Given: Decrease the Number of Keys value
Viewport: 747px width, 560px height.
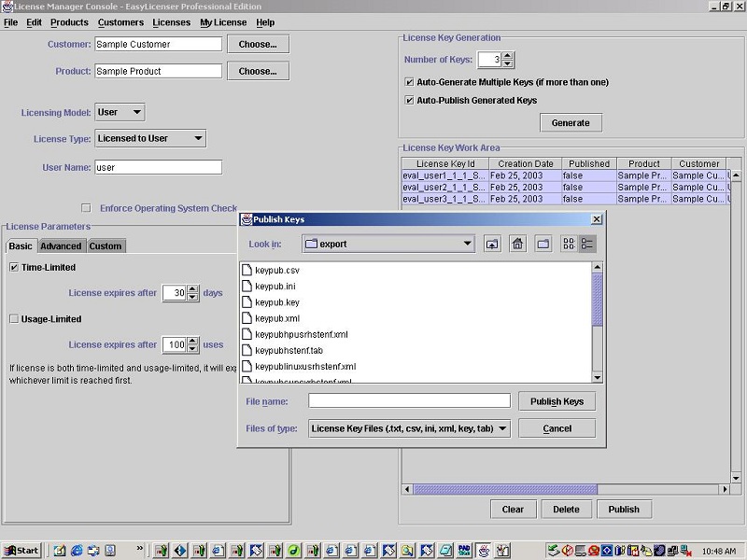Looking at the screenshot, I should pos(507,63).
